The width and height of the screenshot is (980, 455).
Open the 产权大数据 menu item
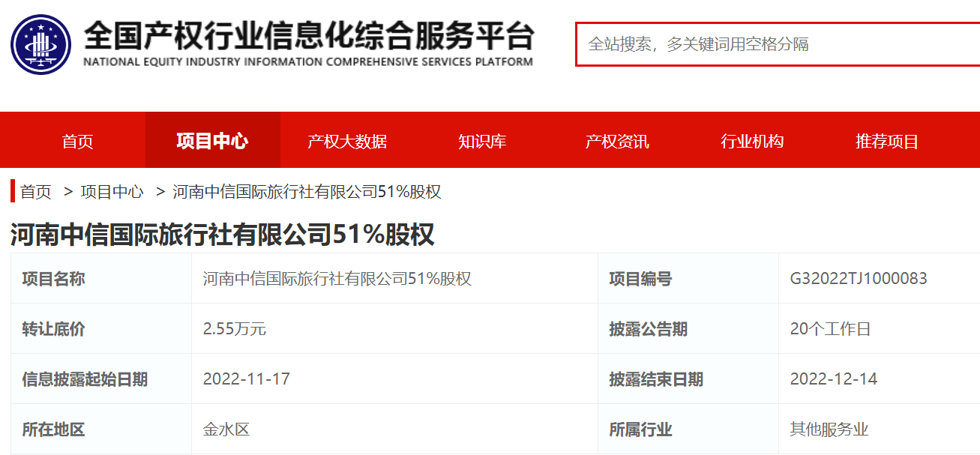[347, 141]
